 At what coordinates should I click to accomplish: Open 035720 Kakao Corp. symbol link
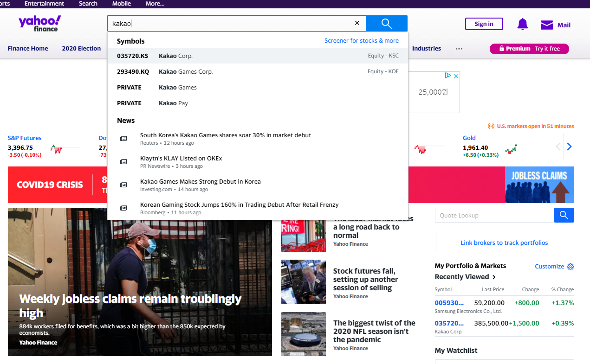[x=449, y=323]
